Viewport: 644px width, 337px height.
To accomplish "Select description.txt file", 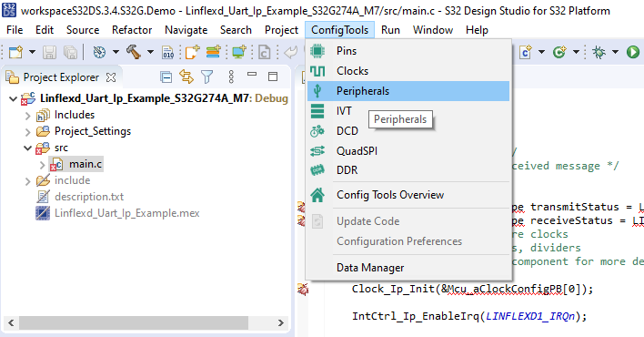I will (89, 197).
